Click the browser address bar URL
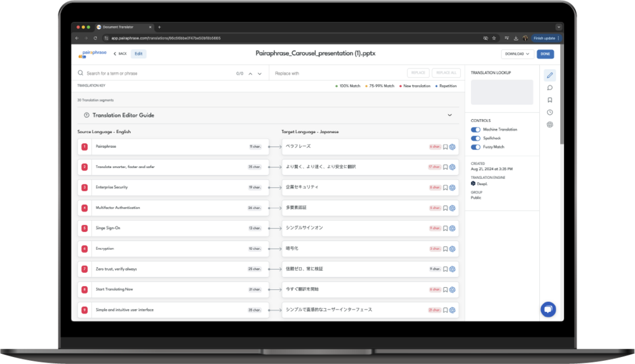The height and width of the screenshot is (364, 635). (166, 38)
